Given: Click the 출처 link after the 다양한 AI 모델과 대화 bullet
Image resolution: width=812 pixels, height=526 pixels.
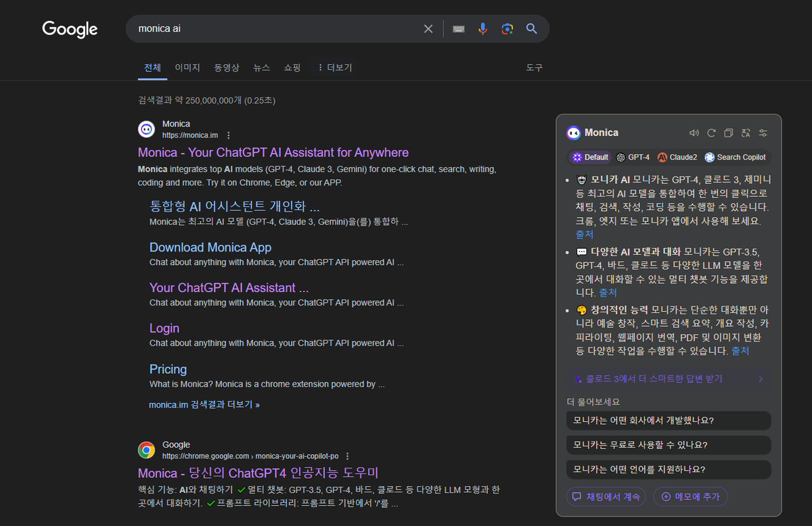Looking at the screenshot, I should pos(608,293).
